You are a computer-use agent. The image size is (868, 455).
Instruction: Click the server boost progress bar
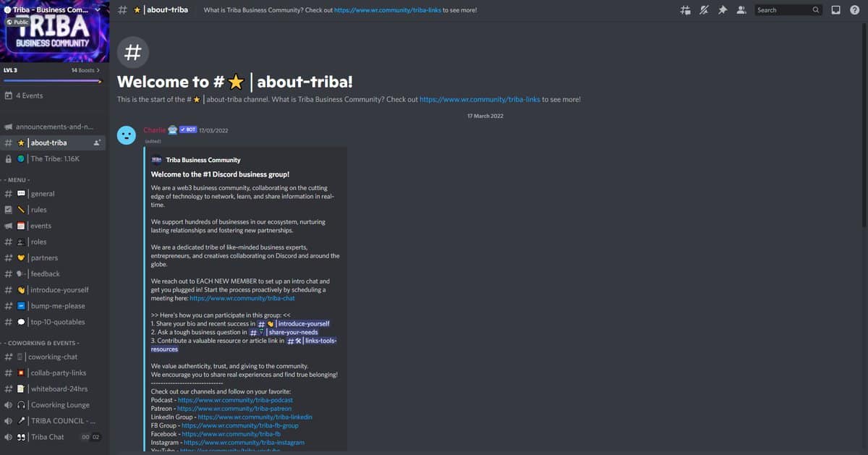[x=52, y=80]
